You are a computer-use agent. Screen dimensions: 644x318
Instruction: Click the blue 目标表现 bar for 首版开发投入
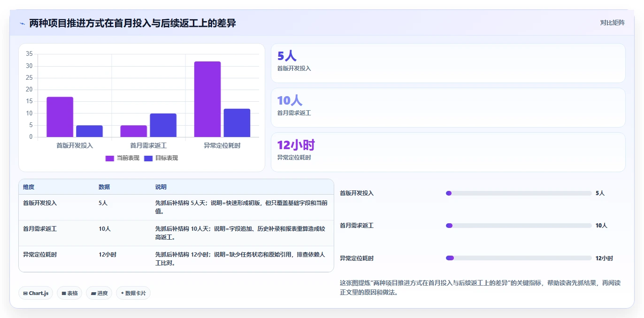pyautogui.click(x=89, y=131)
